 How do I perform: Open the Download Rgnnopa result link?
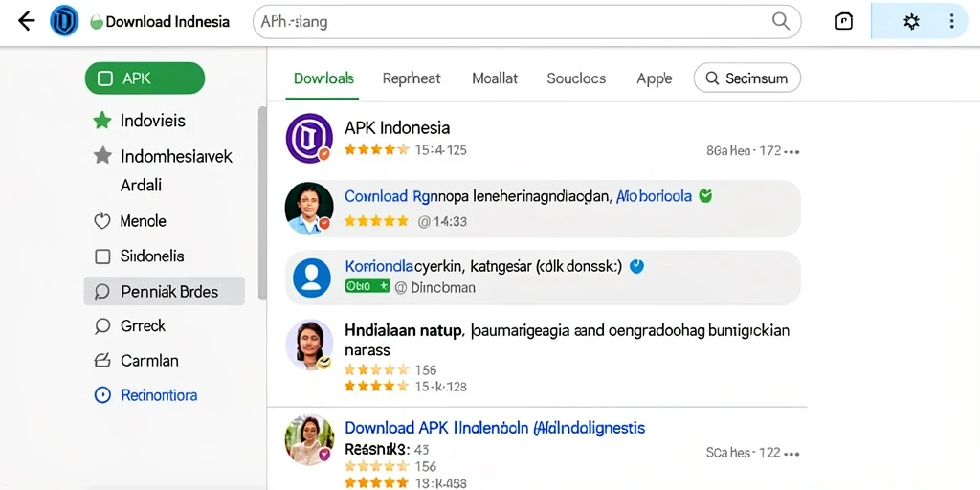pyautogui.click(x=479, y=196)
